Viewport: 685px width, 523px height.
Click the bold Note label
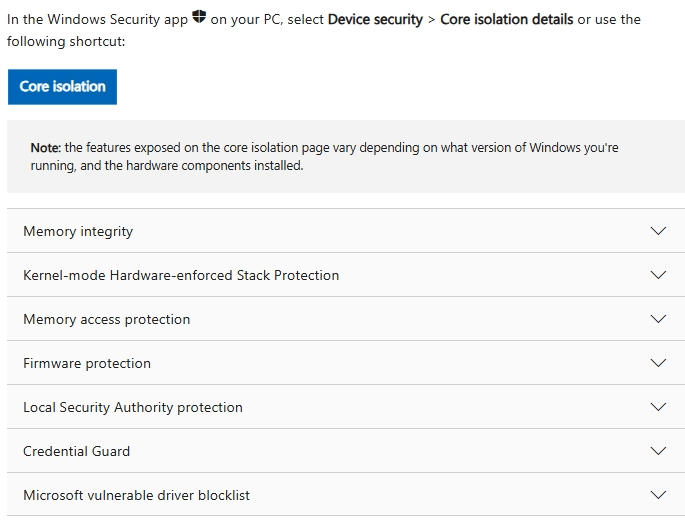click(45, 148)
